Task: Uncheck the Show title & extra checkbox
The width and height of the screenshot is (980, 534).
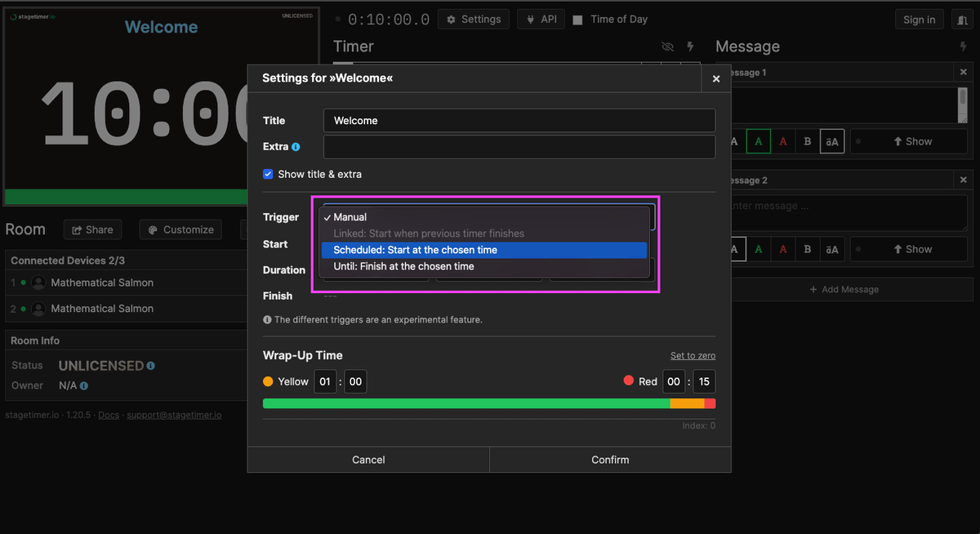Action: coord(268,174)
